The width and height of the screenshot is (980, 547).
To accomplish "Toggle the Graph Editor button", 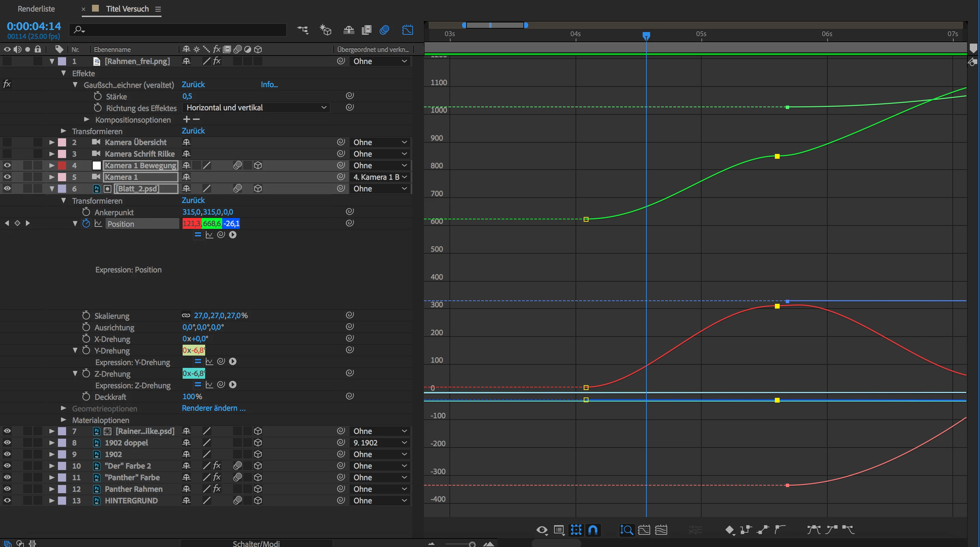I will pos(408,30).
